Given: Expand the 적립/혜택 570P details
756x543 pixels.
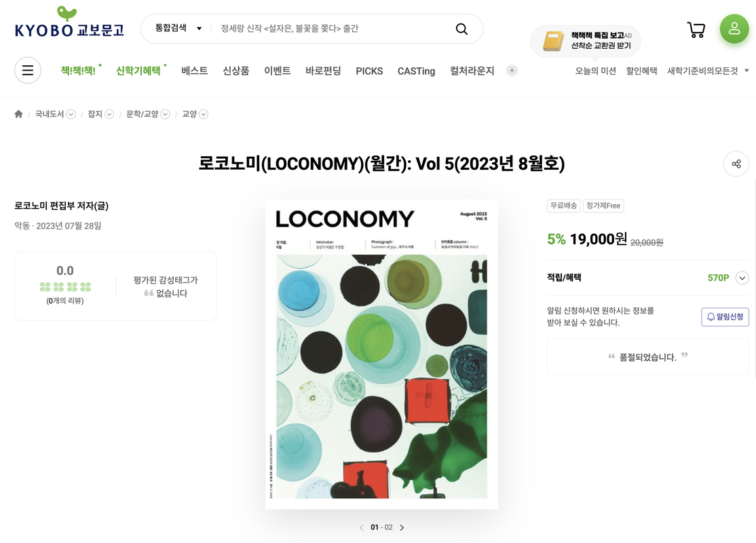Looking at the screenshot, I should [x=742, y=278].
